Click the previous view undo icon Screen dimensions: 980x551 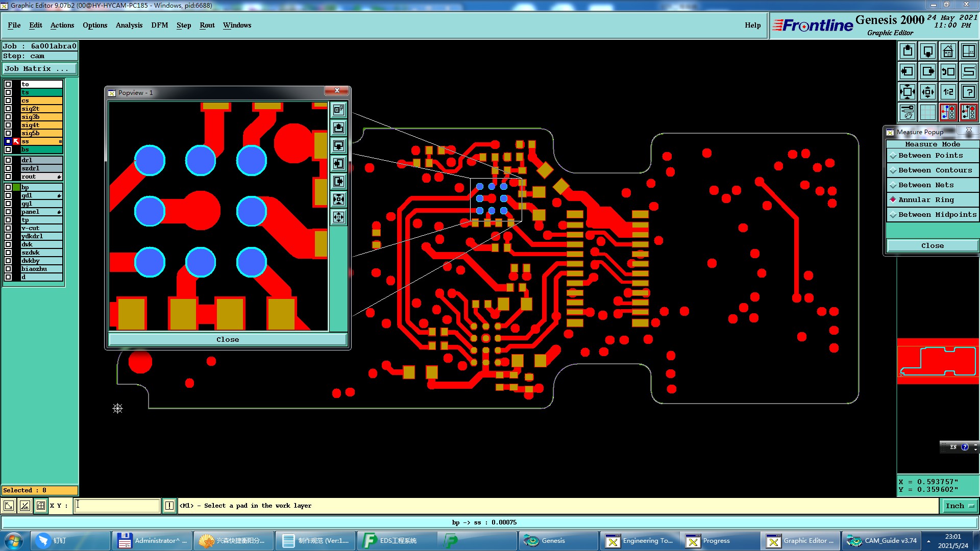tap(948, 71)
